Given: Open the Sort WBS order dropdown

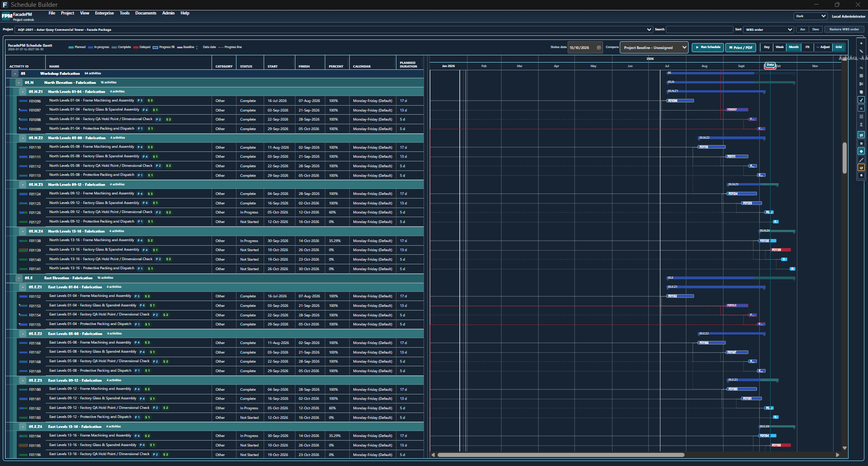Looking at the screenshot, I should 769,29.
